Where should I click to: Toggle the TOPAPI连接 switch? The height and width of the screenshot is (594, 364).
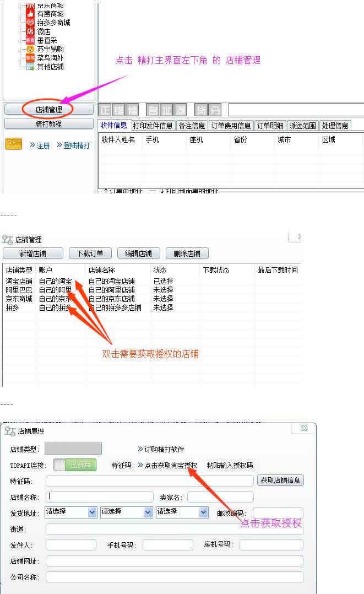75,465
